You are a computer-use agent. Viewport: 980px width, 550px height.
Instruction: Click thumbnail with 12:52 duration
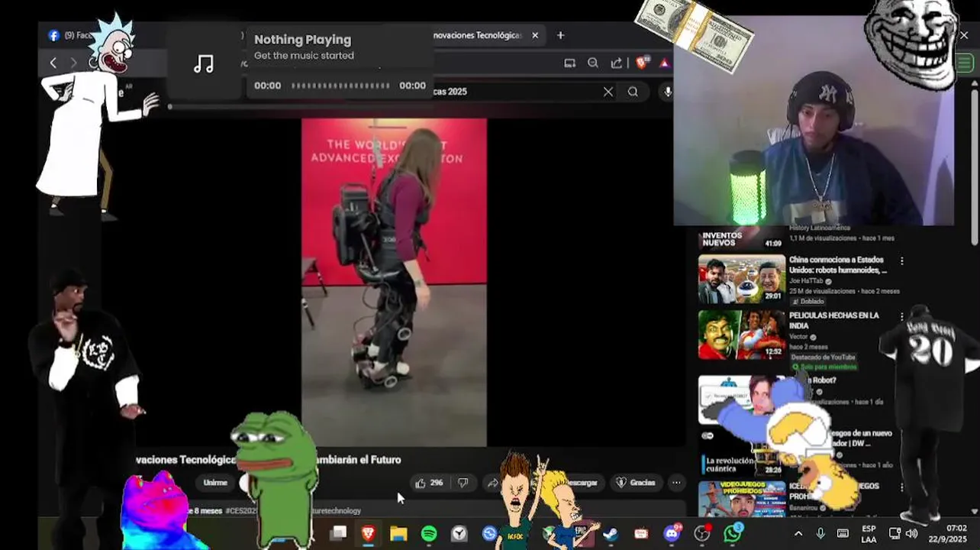tap(741, 335)
